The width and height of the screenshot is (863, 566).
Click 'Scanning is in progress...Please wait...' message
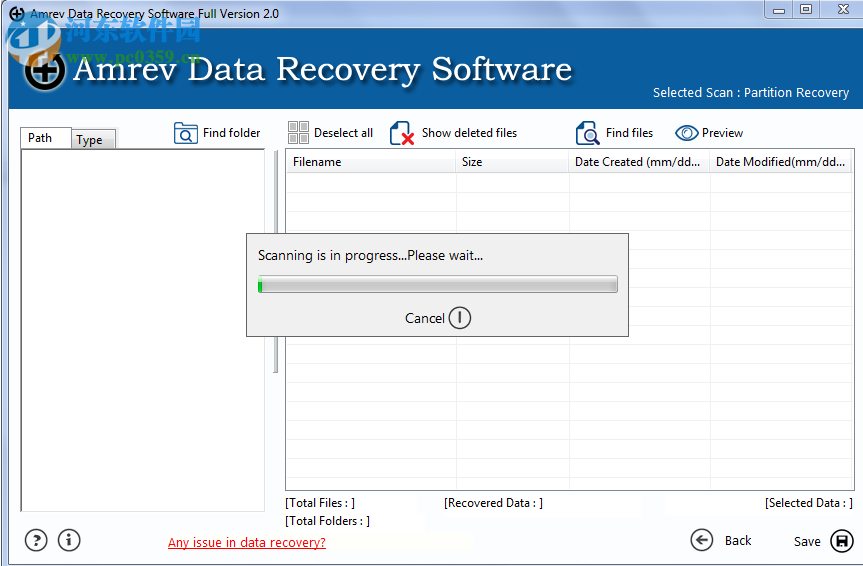pyautogui.click(x=370, y=255)
